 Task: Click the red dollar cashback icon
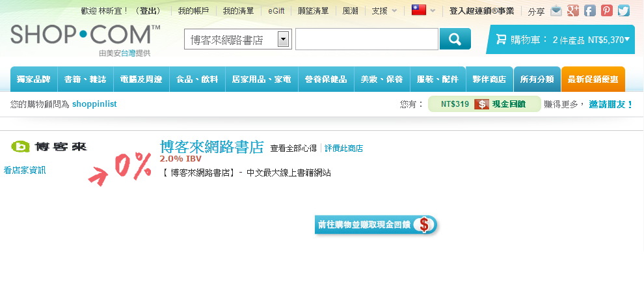(x=481, y=104)
